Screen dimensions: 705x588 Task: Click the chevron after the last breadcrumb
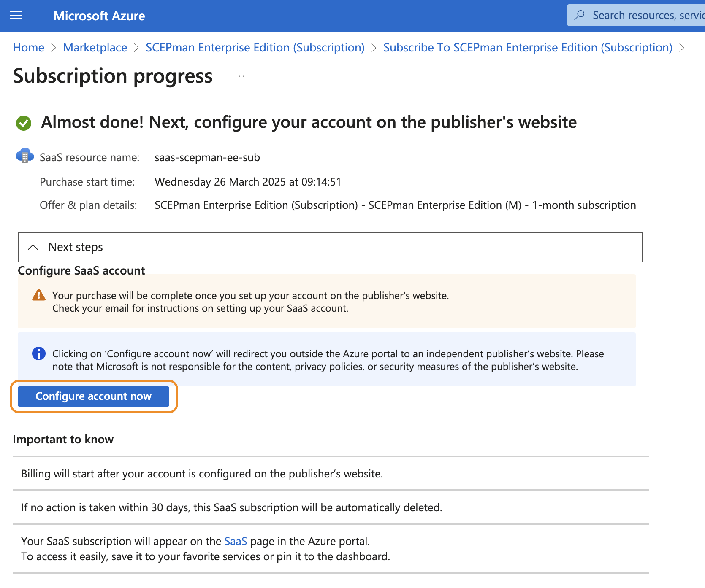coord(681,48)
